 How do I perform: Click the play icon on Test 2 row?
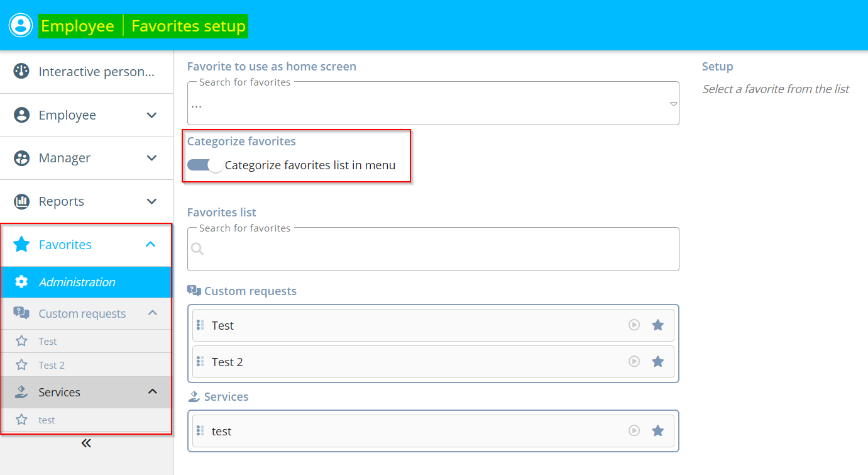click(634, 362)
